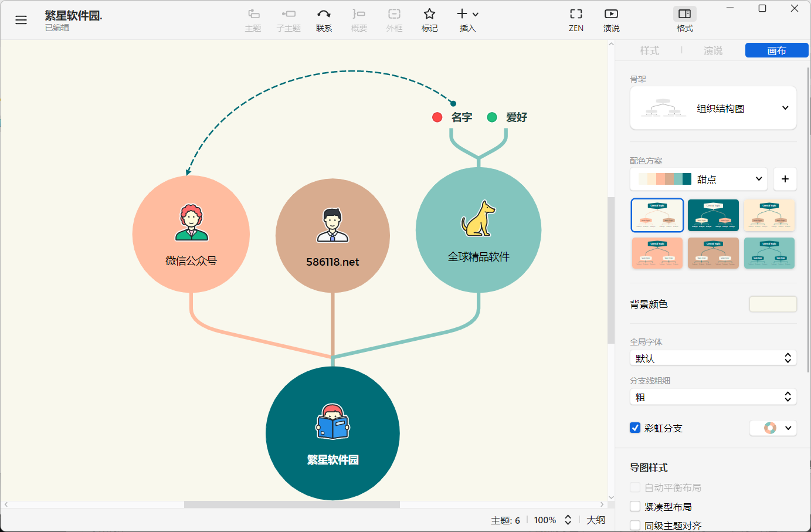The width and height of the screenshot is (811, 532).
Task: Click the businessman sticker on 586118.net
Action: point(332,225)
